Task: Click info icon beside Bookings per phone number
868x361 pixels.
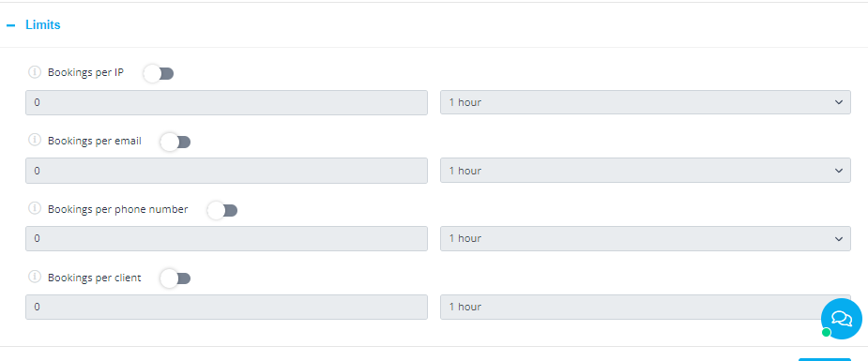Action: (35, 209)
